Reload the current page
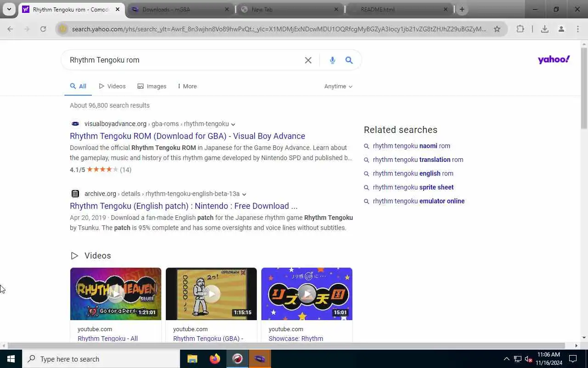Image resolution: width=588 pixels, height=368 pixels. pos(43,29)
